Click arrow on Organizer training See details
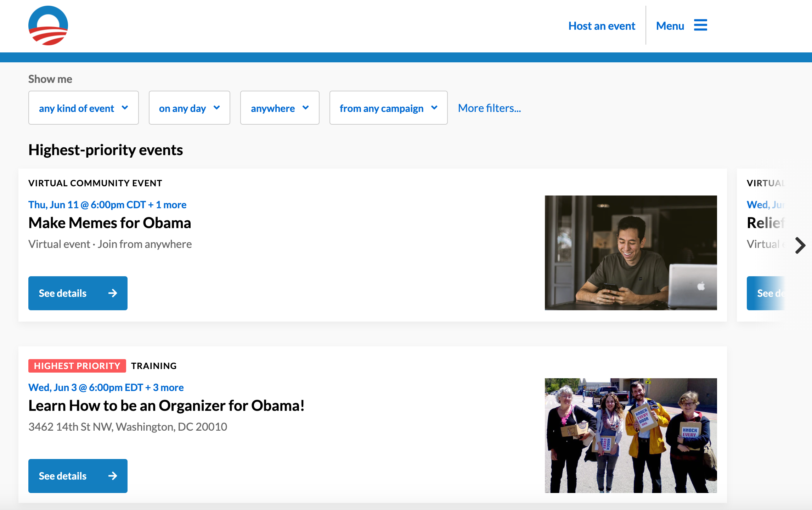 113,476
